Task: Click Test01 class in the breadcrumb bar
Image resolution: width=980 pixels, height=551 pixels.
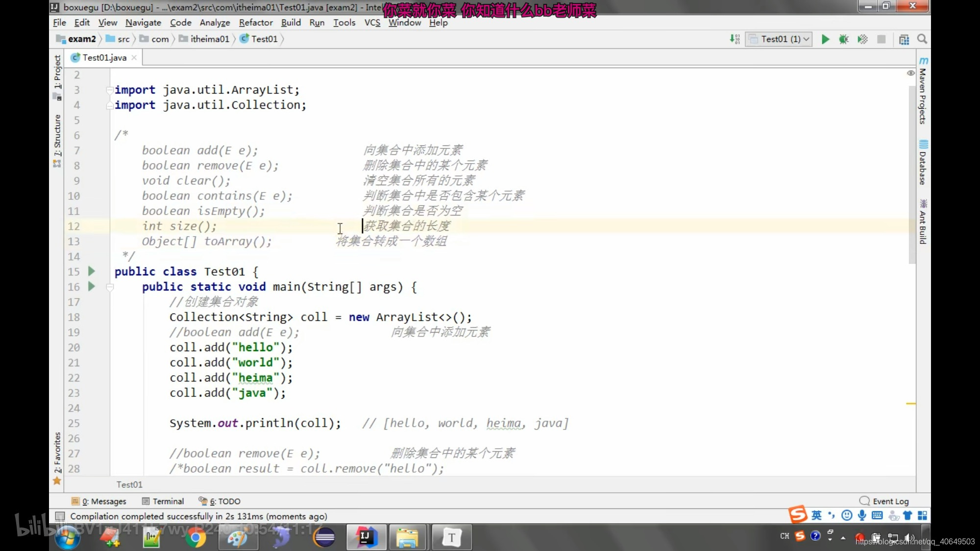Action: tap(259, 39)
